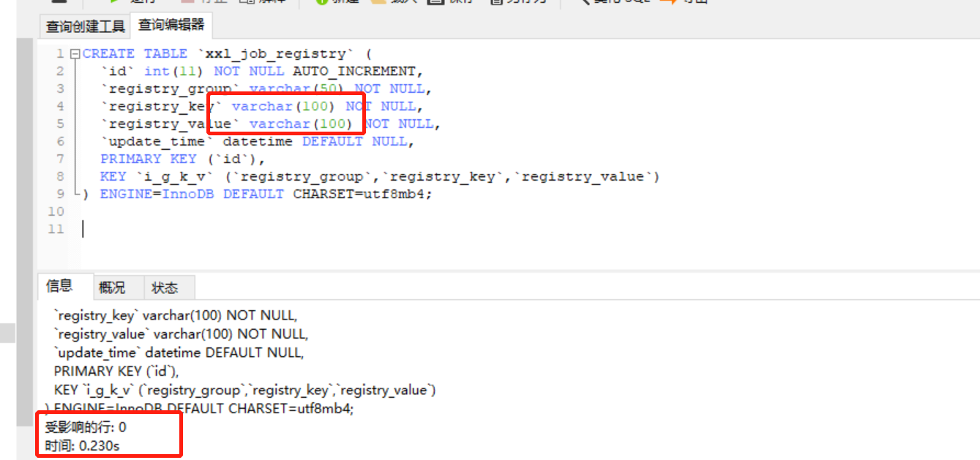The width and height of the screenshot is (980, 460).
Task: Click the `registry_group` varchar(50) editor line
Action: click(266, 88)
